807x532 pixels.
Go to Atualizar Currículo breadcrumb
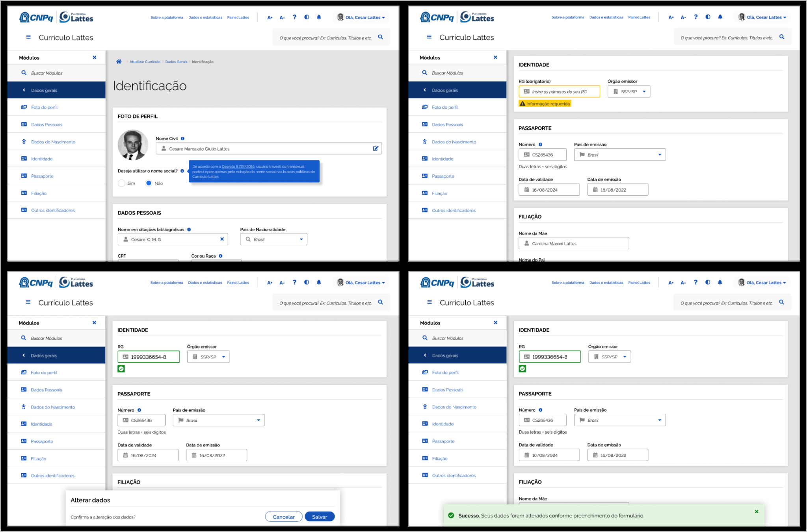click(x=145, y=62)
